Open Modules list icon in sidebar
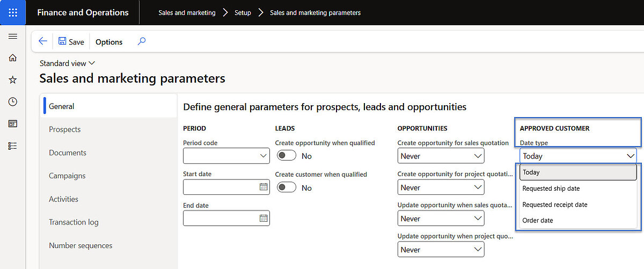This screenshot has width=644, height=269. click(x=13, y=146)
